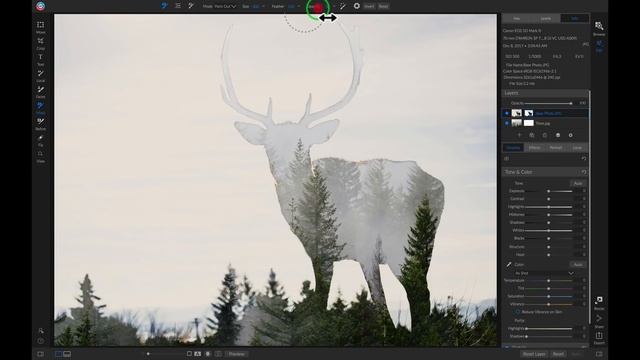Image resolution: width=640 pixels, height=360 pixels.
Task: Select the Text tool
Action: (40, 60)
